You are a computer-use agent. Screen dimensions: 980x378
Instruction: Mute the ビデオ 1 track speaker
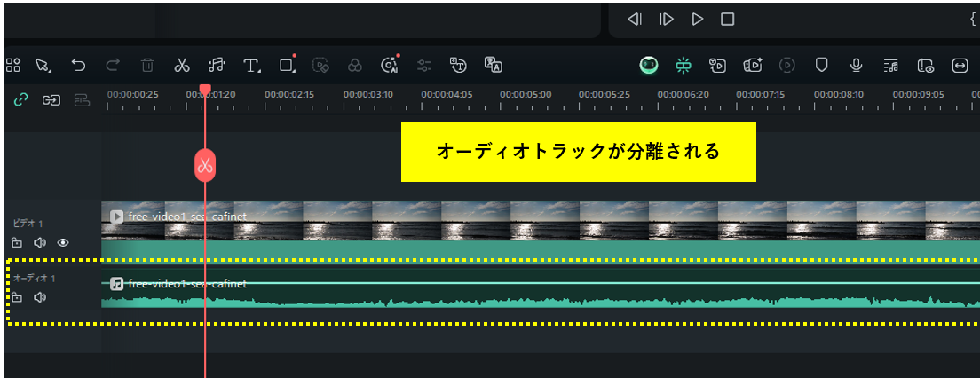[40, 242]
